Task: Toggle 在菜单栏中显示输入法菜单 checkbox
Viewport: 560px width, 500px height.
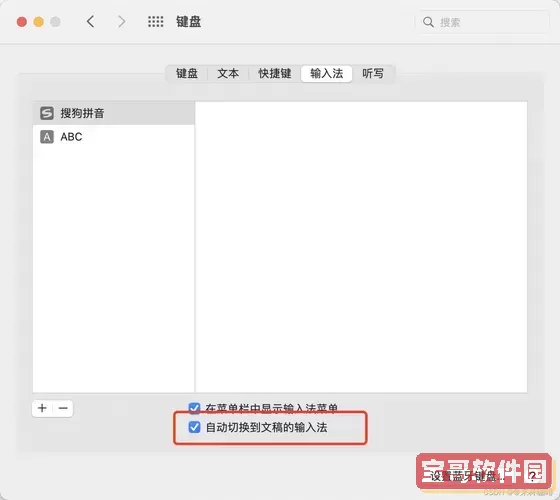Action: 194,408
